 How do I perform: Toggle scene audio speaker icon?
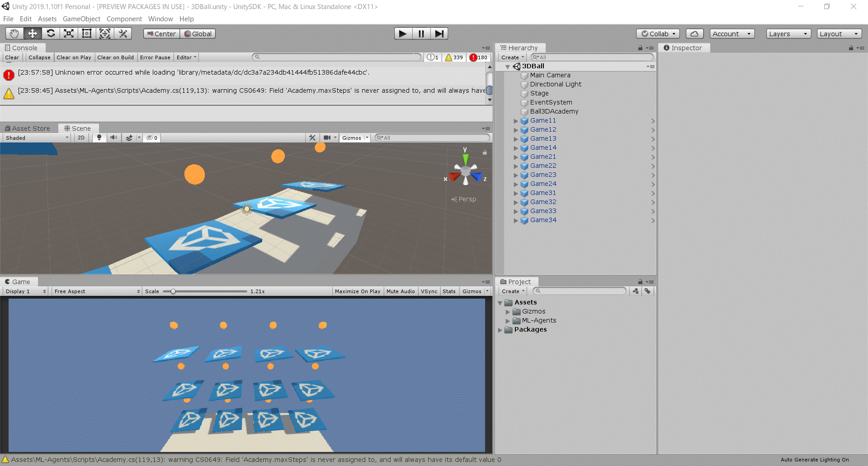click(x=113, y=138)
